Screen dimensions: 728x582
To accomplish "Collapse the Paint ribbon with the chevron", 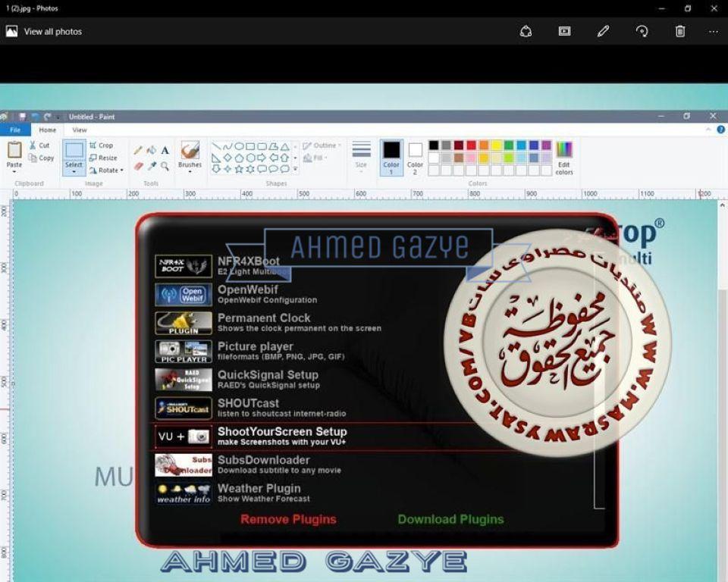I will point(708,130).
